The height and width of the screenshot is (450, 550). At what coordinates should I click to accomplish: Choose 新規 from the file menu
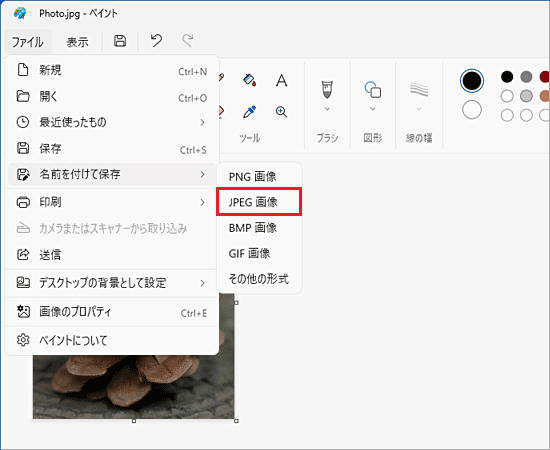pyautogui.click(x=112, y=70)
